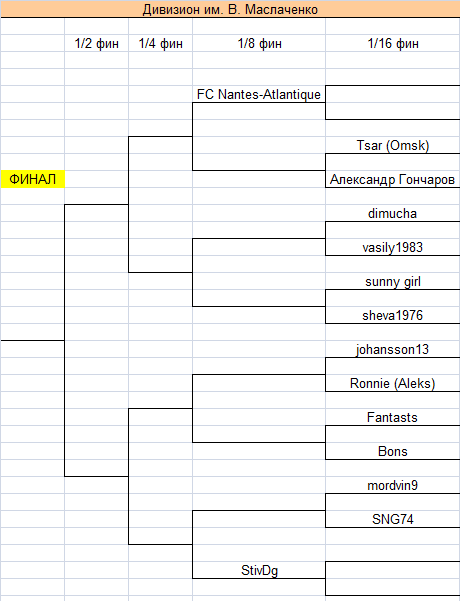The width and height of the screenshot is (460, 601).
Task: Select the Ronnie (Aleks) cell
Action: (x=393, y=383)
